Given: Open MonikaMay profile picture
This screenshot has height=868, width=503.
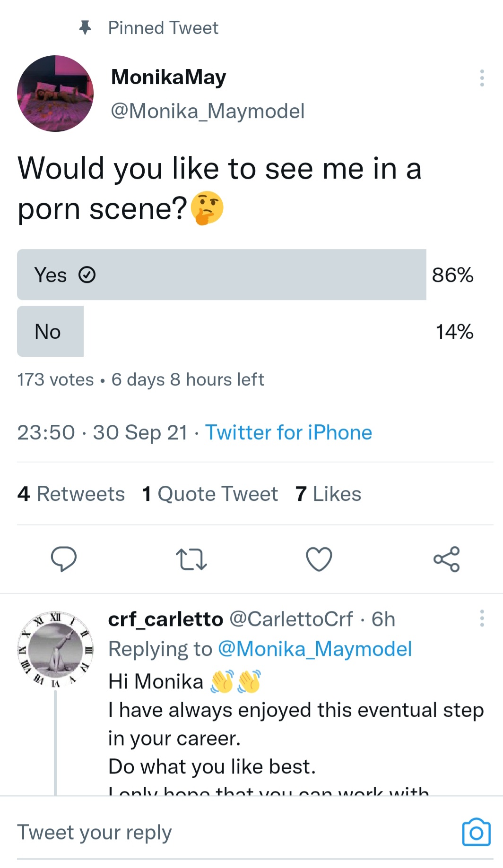Looking at the screenshot, I should click(55, 94).
